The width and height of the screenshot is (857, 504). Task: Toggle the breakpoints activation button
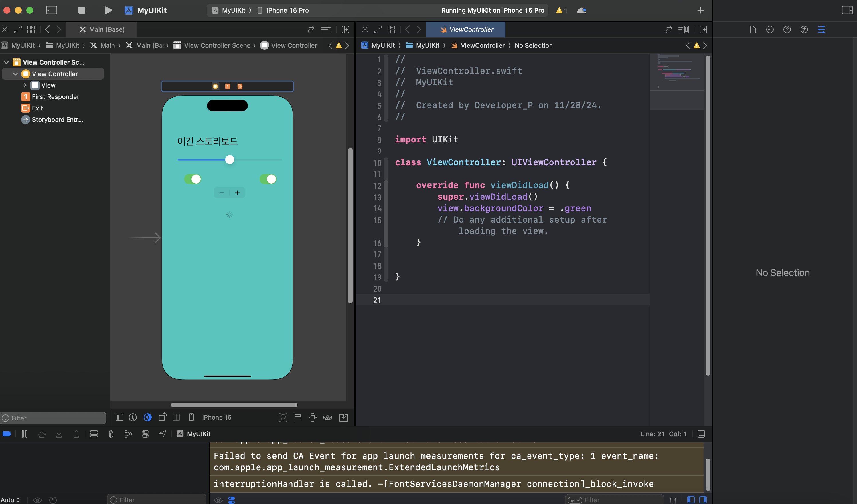pyautogui.click(x=7, y=434)
